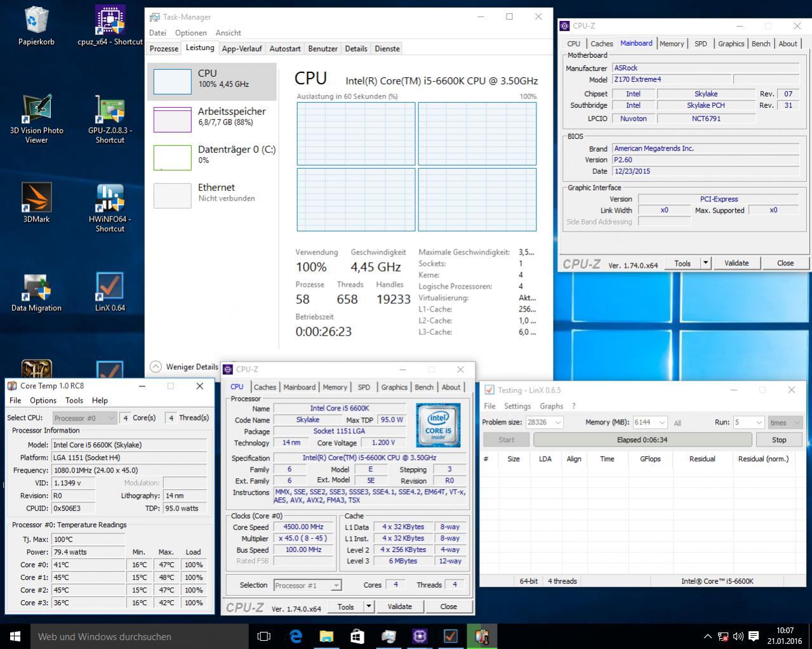Click Elapsed progress bar in LinX
Screen dimensions: 812x649
(642, 440)
